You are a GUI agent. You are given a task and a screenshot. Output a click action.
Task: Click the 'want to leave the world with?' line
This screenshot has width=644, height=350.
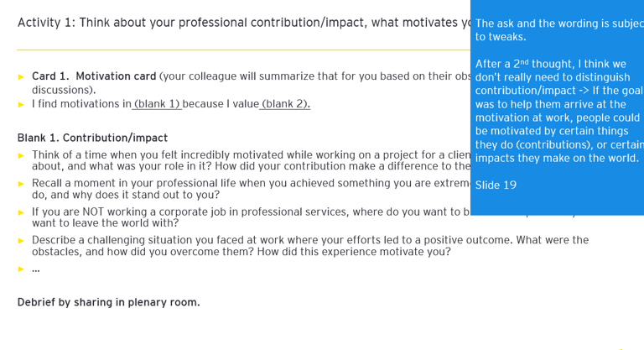coord(106,223)
